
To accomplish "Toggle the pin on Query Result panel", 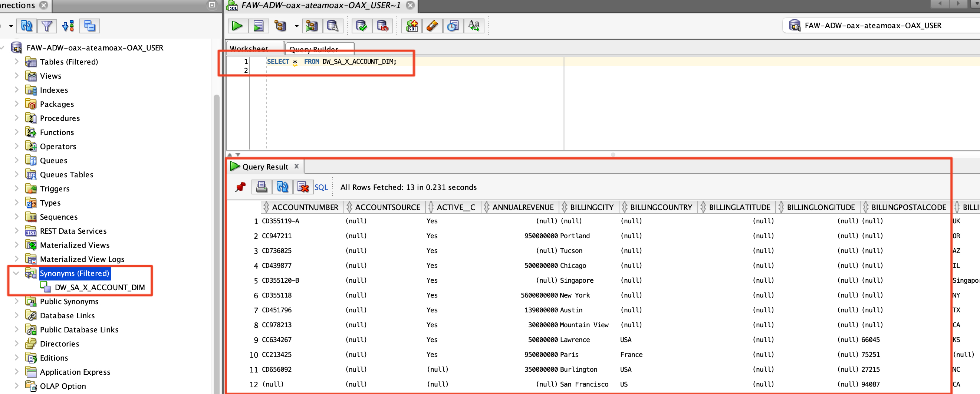I will coord(240,187).
